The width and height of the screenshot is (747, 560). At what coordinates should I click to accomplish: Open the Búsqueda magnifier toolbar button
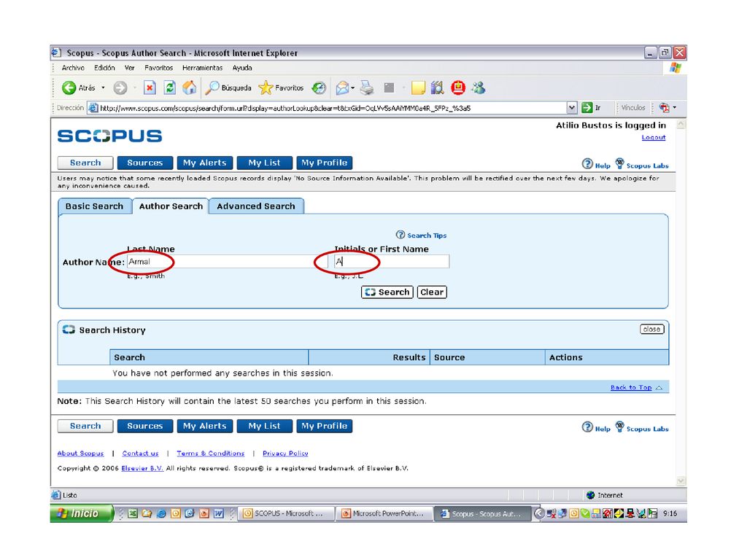(x=228, y=87)
